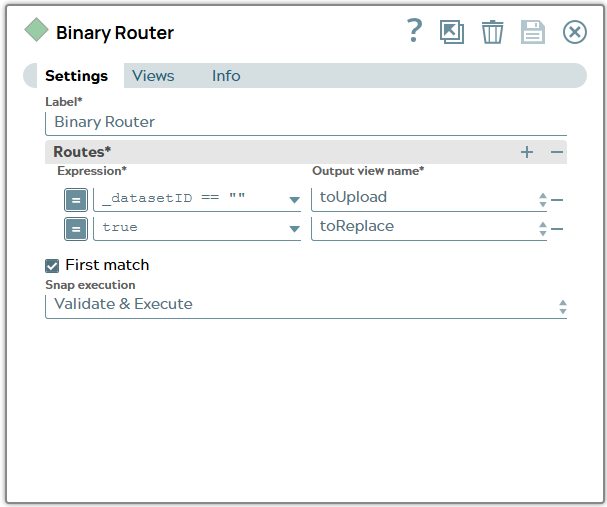
Task: Click the pop-out window icon
Action: click(x=452, y=32)
